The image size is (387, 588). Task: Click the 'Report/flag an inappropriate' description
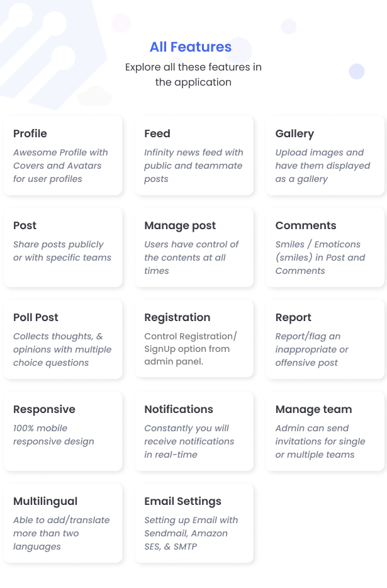coord(312,349)
